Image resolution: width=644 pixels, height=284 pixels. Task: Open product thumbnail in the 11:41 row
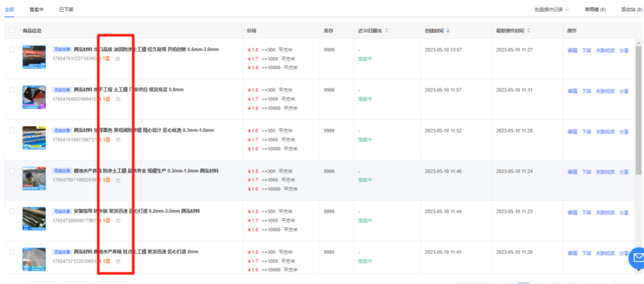pos(34,259)
